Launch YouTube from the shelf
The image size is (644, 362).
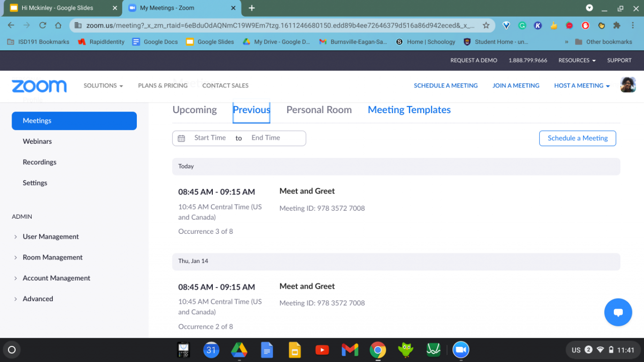click(x=322, y=350)
